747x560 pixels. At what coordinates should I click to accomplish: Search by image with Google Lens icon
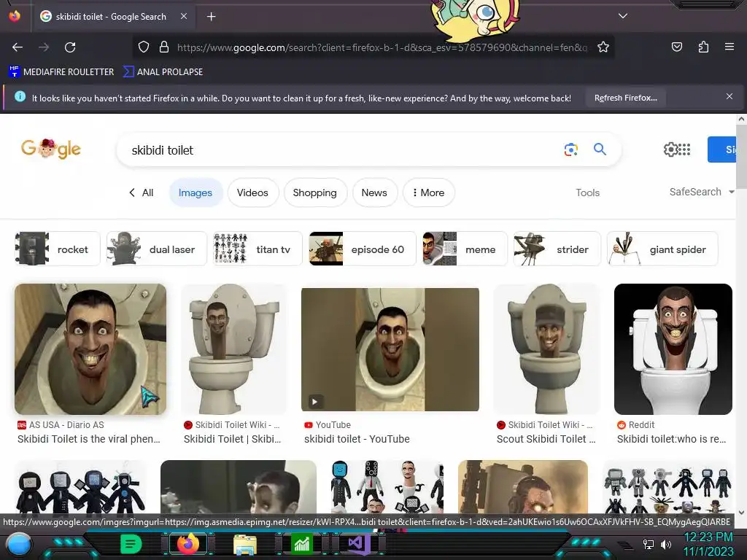pyautogui.click(x=570, y=149)
